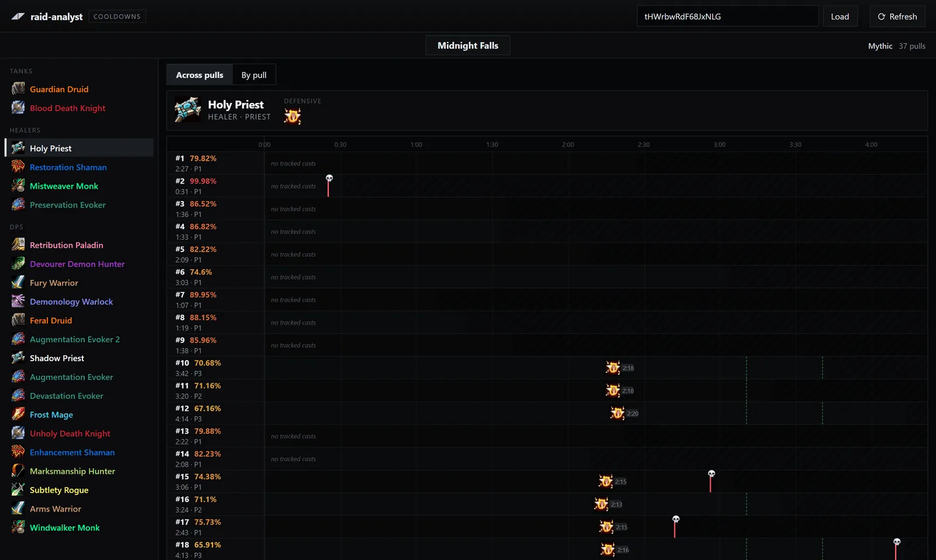
Task: Click the Restoration Shaman class icon
Action: click(18, 167)
